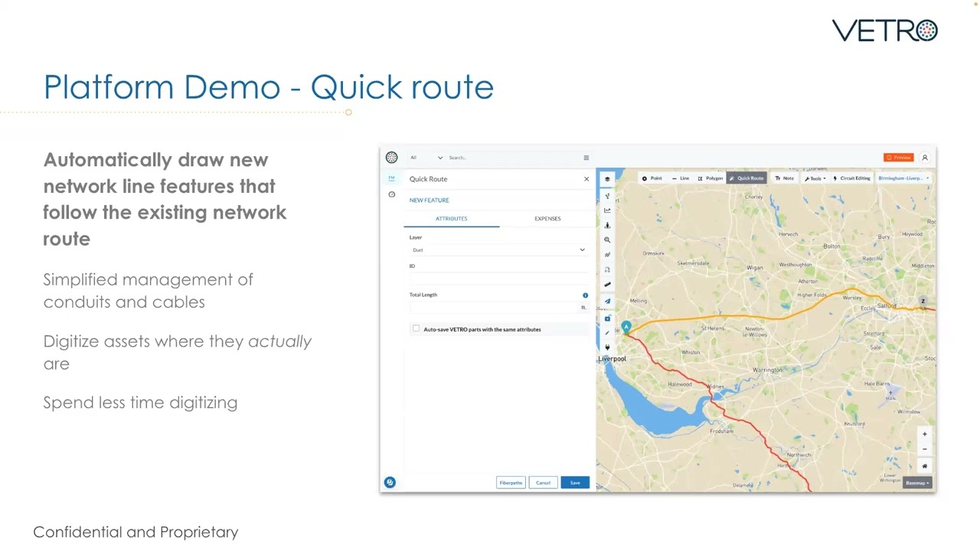980x551 pixels.
Task: Click the VETRO logo in app header
Action: pos(391,158)
